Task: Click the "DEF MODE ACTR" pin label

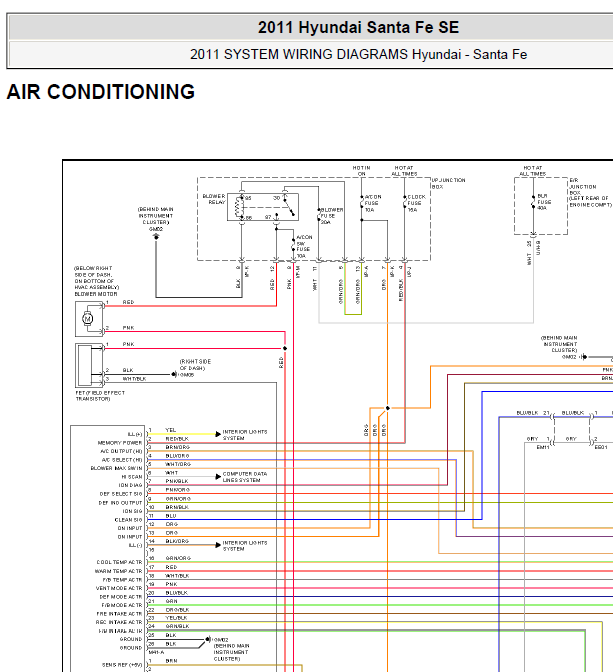Action: (120, 597)
